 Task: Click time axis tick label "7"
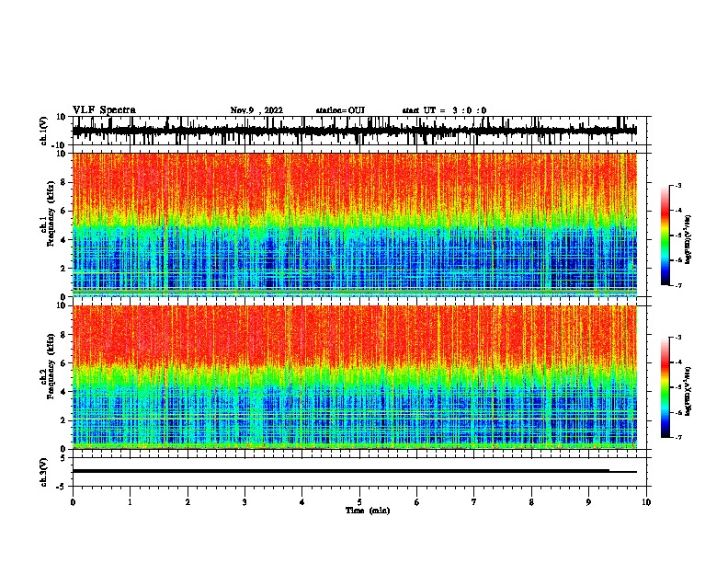pyautogui.click(x=474, y=502)
